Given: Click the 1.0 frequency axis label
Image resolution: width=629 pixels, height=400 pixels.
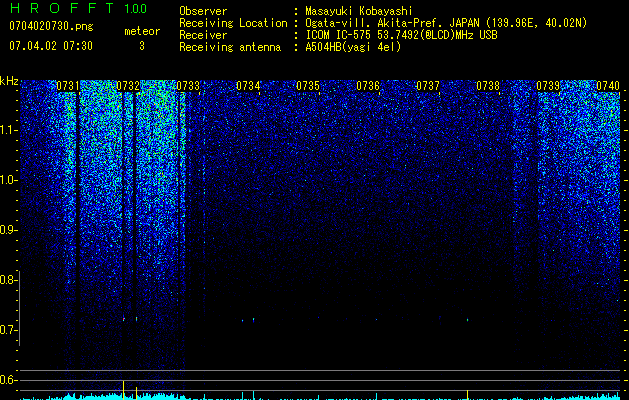Looking at the screenshot, I should point(8,180).
